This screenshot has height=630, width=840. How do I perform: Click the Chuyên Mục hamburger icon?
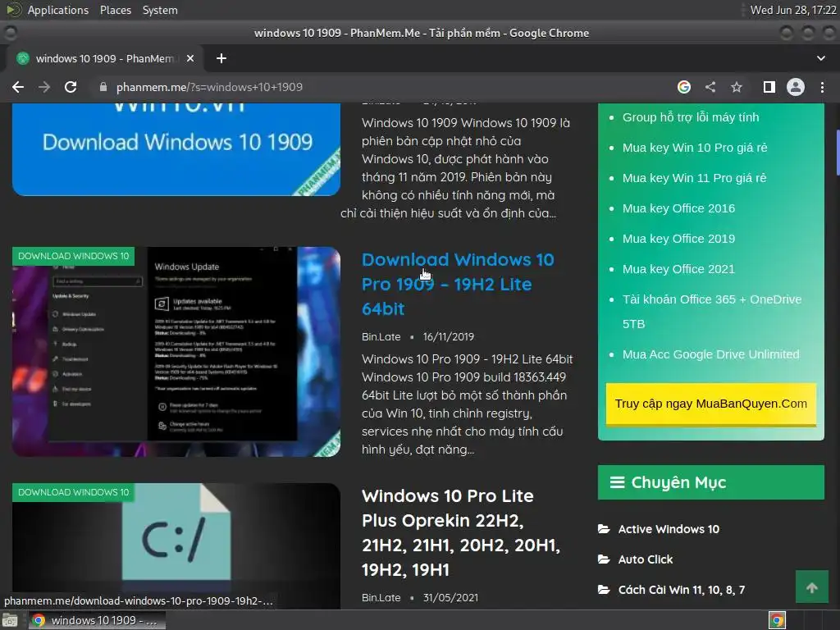pos(617,482)
